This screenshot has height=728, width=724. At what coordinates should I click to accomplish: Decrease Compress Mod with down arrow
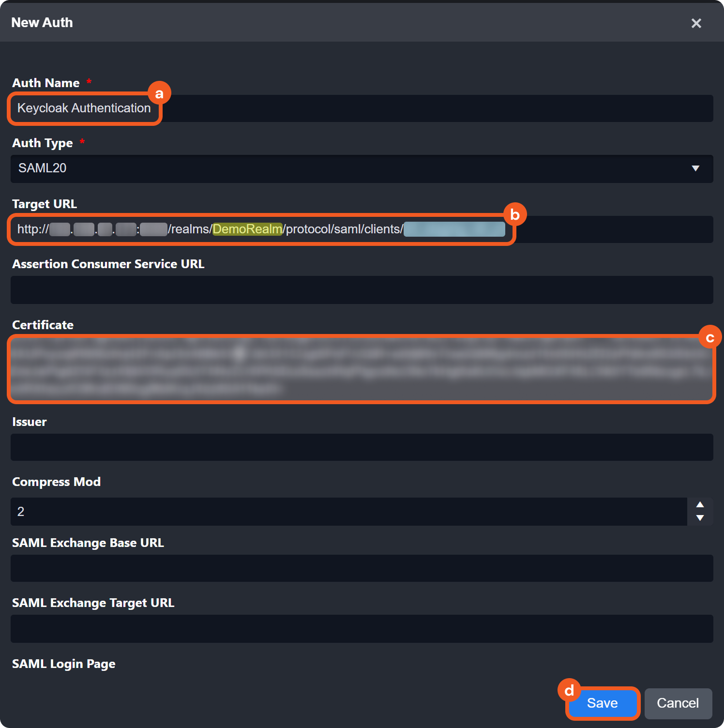[700, 518]
